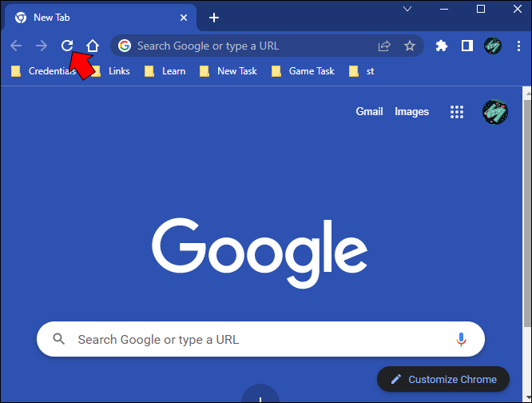Open the Google apps grid
Image resolution: width=532 pixels, height=403 pixels.
tap(457, 112)
